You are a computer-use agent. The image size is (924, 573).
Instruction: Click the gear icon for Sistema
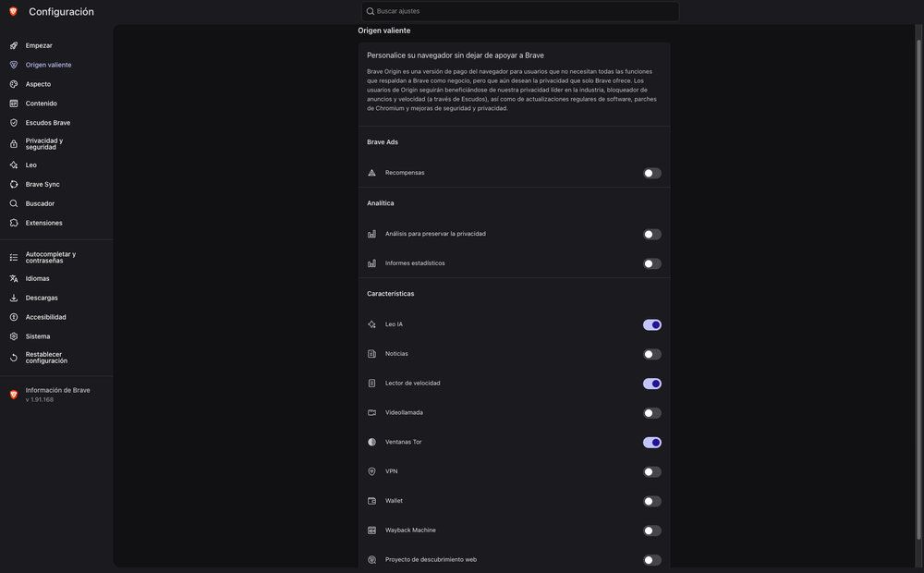(14, 336)
